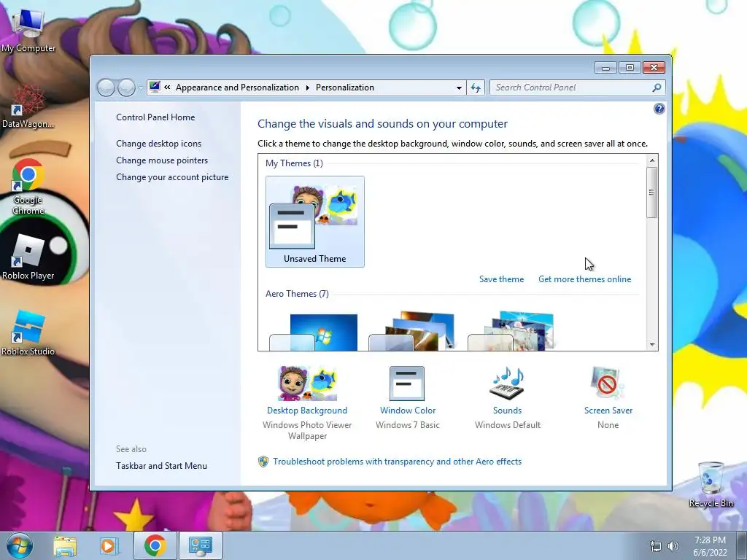747x560 pixels.
Task: Click the Control Panel taskbar button
Action: pyautogui.click(x=200, y=545)
